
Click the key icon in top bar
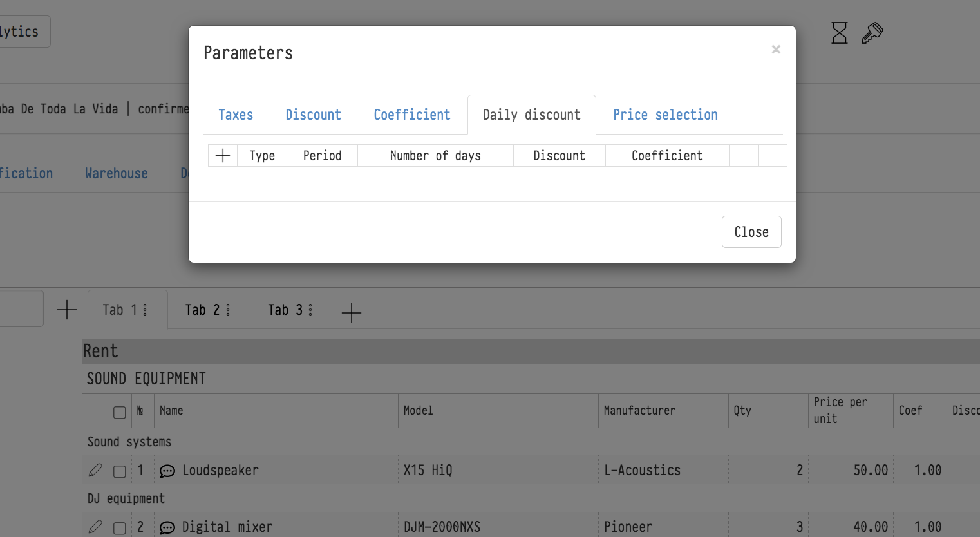[872, 33]
